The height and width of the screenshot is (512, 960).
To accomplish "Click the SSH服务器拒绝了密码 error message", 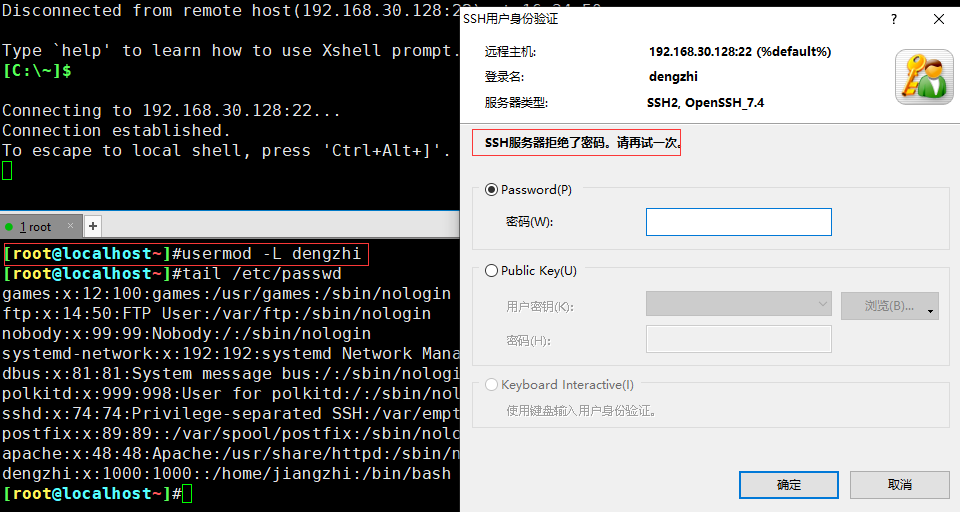I will (582, 143).
